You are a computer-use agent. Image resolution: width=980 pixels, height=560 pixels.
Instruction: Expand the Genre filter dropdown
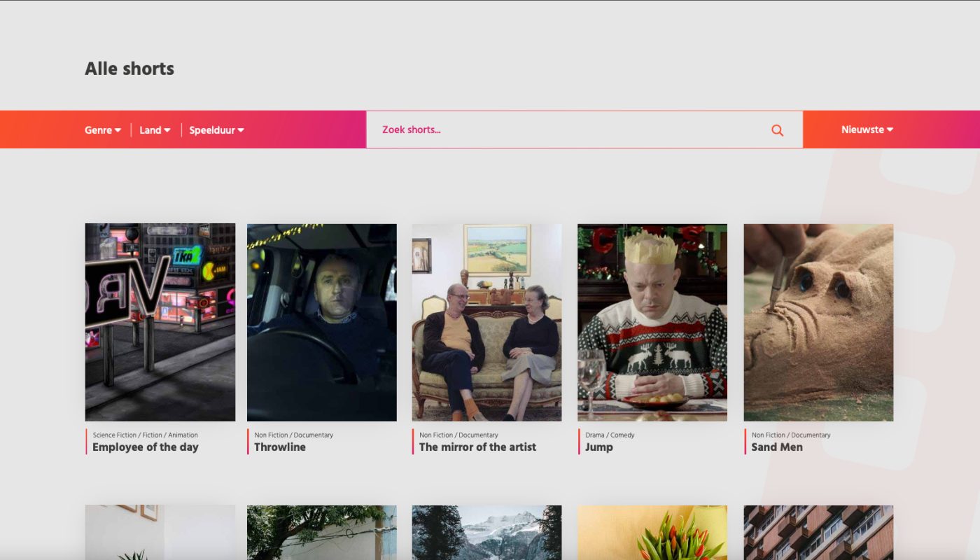tap(103, 130)
